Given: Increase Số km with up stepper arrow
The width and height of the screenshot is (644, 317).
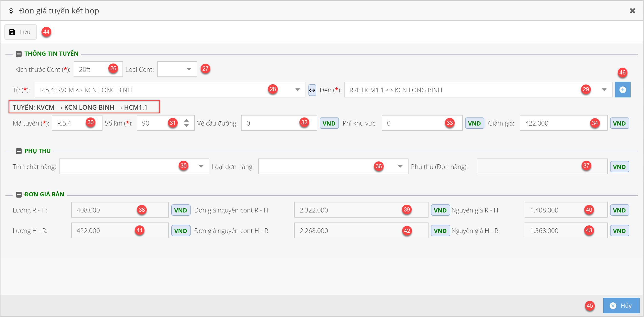Looking at the screenshot, I should click(186, 121).
